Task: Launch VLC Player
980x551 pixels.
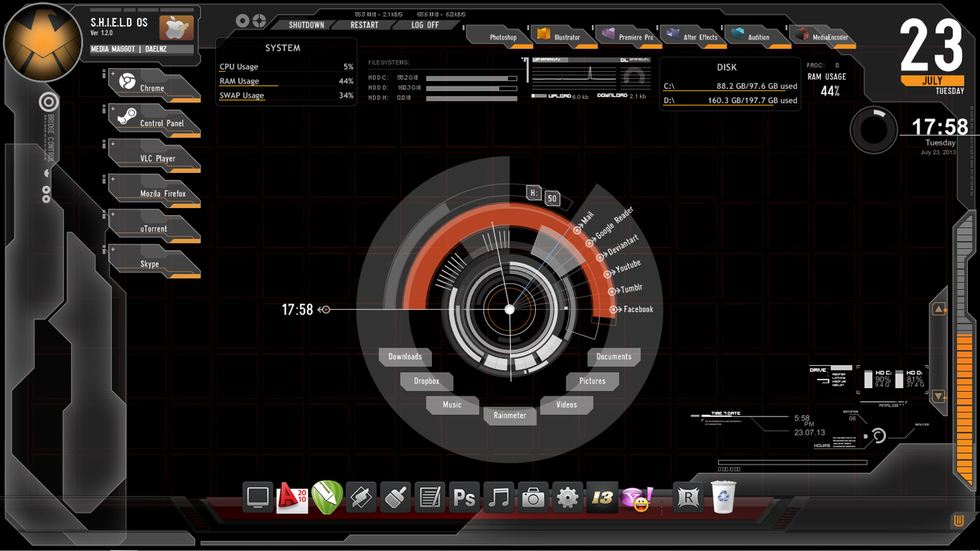Action: pyautogui.click(x=155, y=155)
